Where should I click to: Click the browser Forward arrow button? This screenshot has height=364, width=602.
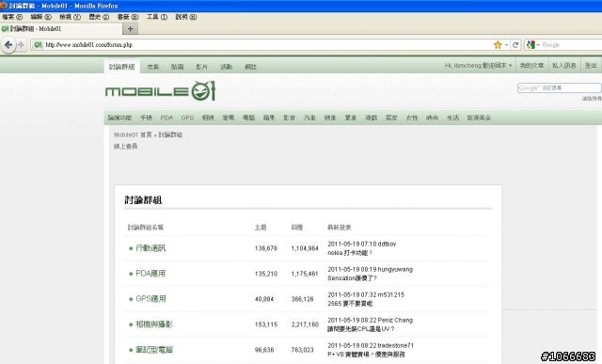(21, 45)
